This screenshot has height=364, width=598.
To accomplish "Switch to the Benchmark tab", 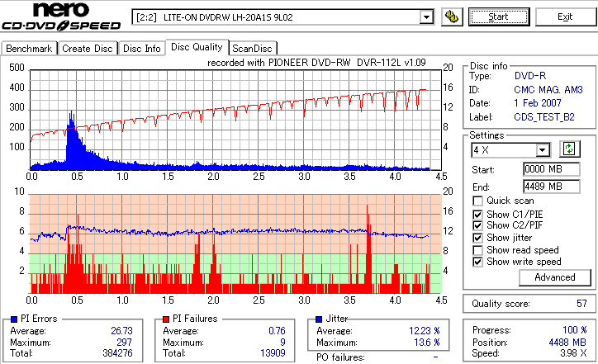I will tap(29, 49).
